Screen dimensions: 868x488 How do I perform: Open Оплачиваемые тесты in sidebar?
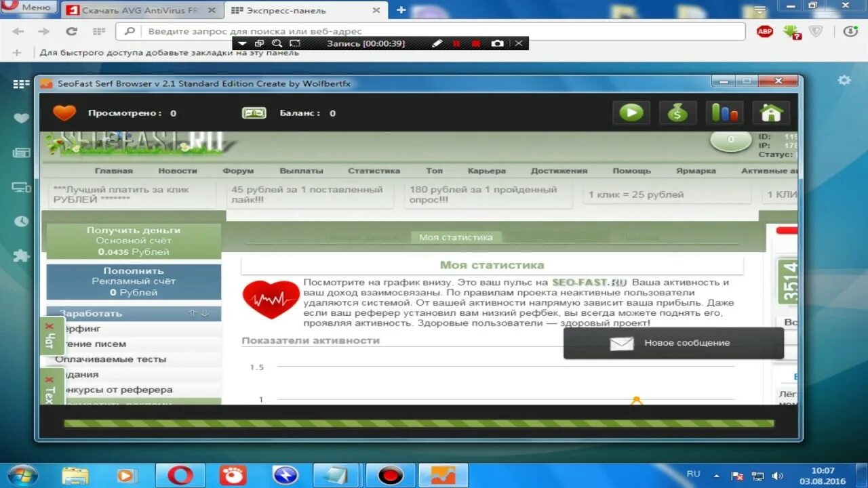pyautogui.click(x=111, y=359)
